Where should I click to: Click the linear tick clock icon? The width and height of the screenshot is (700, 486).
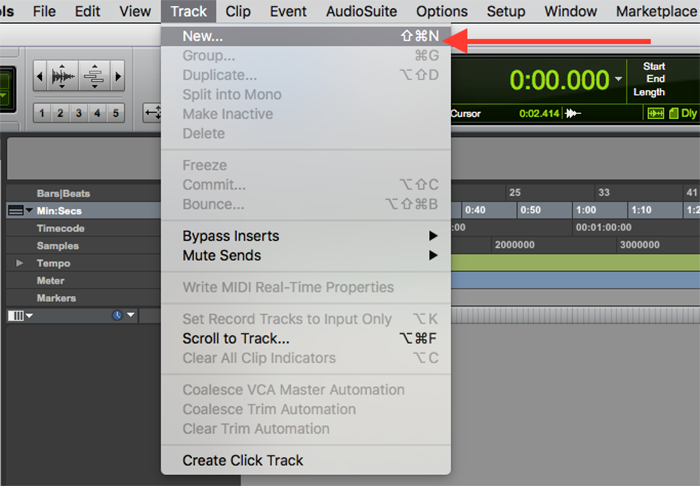click(x=117, y=316)
